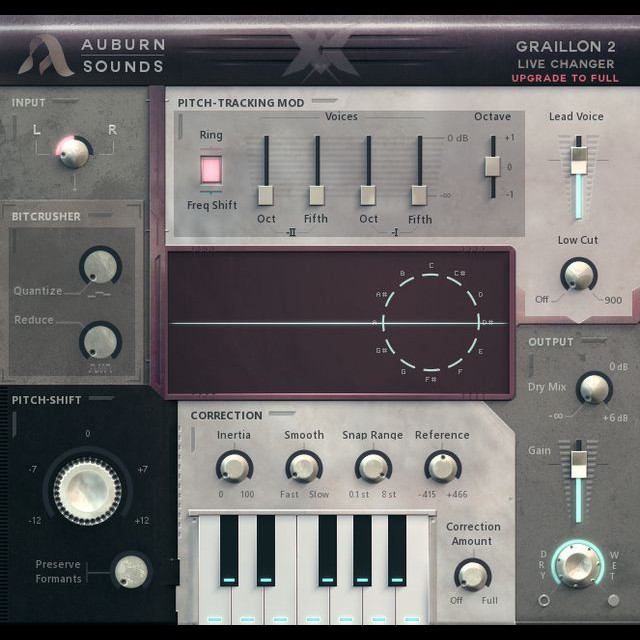Click the Auburn Sounds logo
640x640 pixels.
click(x=92, y=55)
